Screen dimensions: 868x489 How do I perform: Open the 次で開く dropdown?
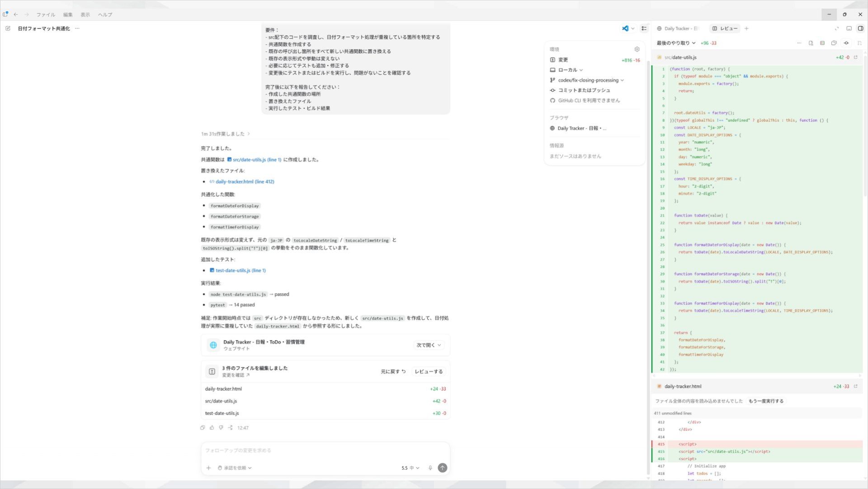(x=429, y=345)
